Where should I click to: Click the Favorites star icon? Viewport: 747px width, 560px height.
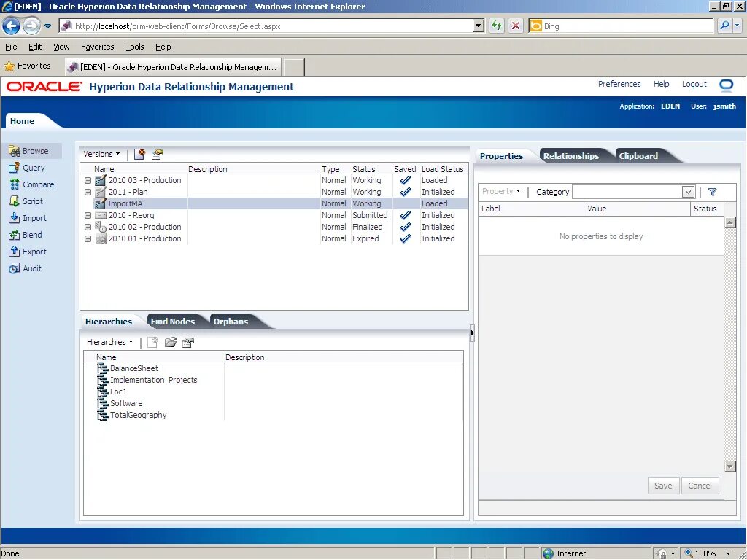click(9, 66)
